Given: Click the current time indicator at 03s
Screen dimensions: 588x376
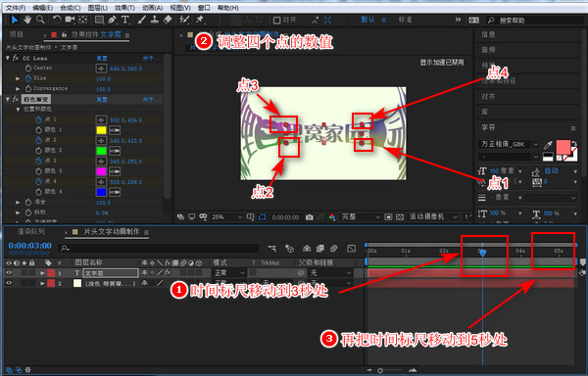Looking at the screenshot, I should click(x=482, y=253).
